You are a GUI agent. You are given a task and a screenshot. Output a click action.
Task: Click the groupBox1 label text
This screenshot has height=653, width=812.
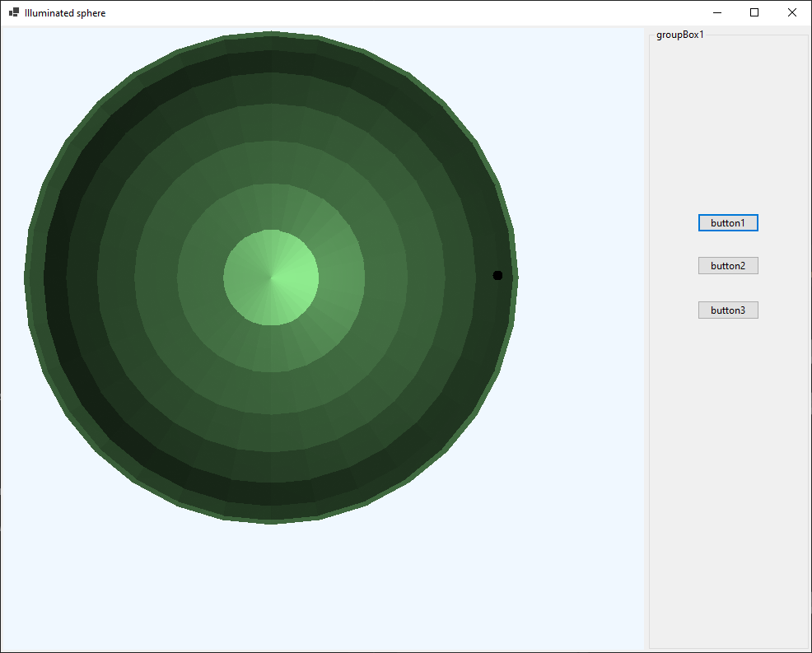(679, 35)
